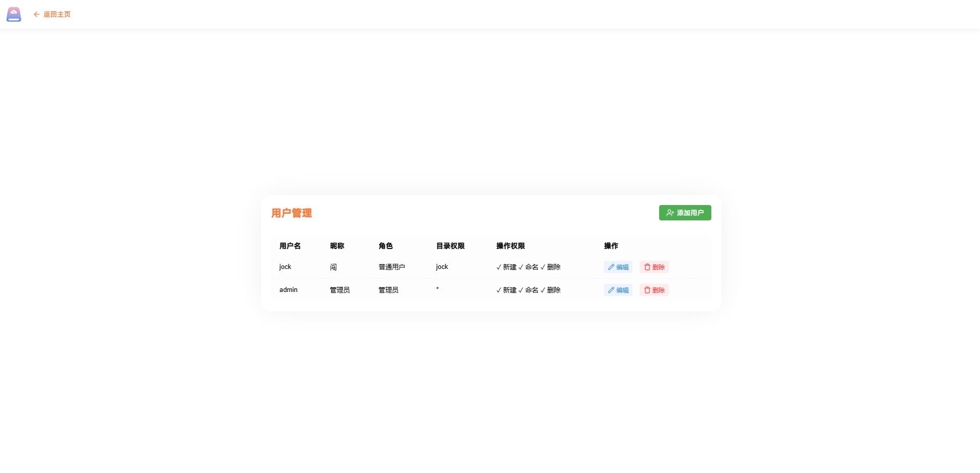
Task: Delete the admin user
Action: [x=654, y=290]
